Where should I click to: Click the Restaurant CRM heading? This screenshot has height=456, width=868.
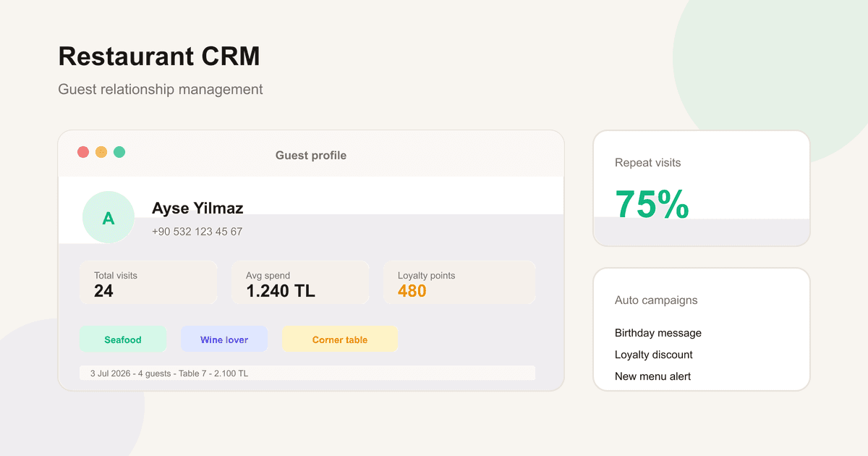159,56
